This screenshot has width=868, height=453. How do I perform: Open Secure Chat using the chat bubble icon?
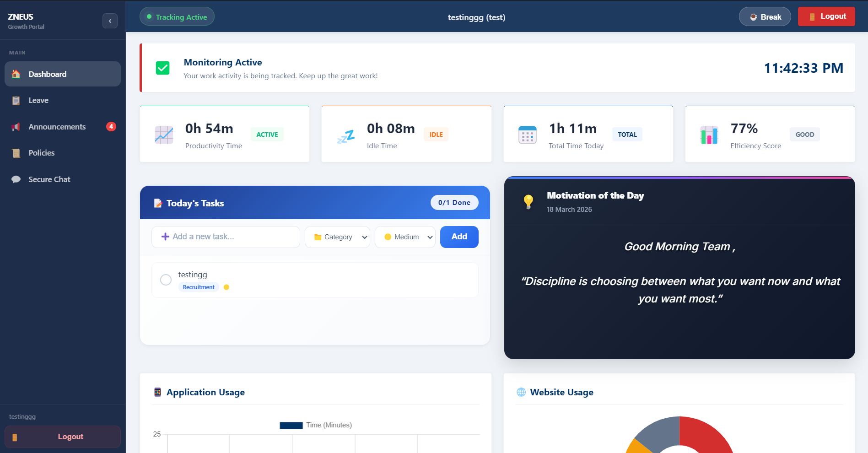coord(16,179)
